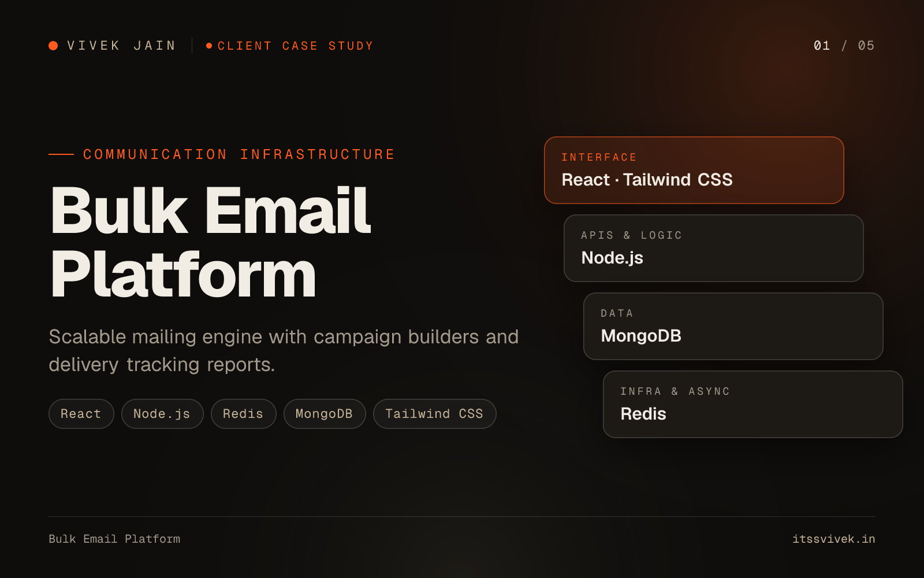Click the large Bulk Email Platform headline
Viewport: 924px width, 578px height.
(211, 243)
